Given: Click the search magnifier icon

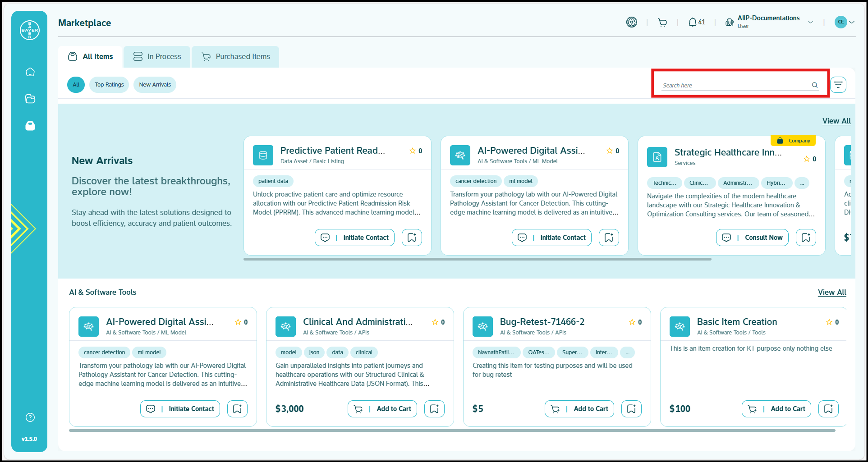Looking at the screenshot, I should (x=815, y=85).
